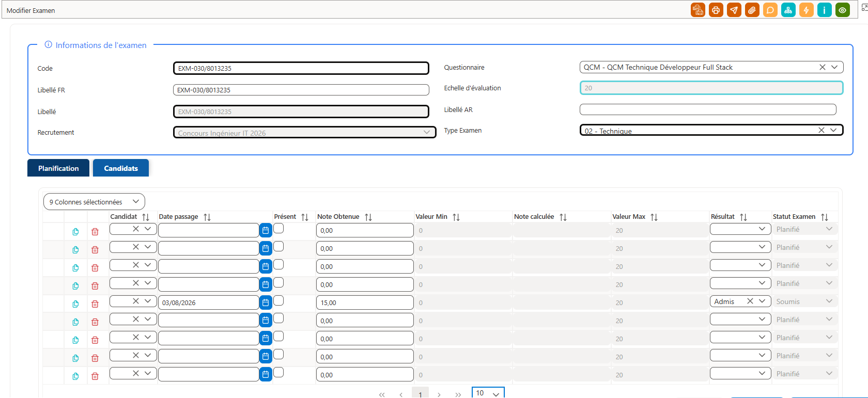Viewport: 868px width, 398px height.
Task: Sort the table by Valeur Min
Action: click(x=456, y=217)
